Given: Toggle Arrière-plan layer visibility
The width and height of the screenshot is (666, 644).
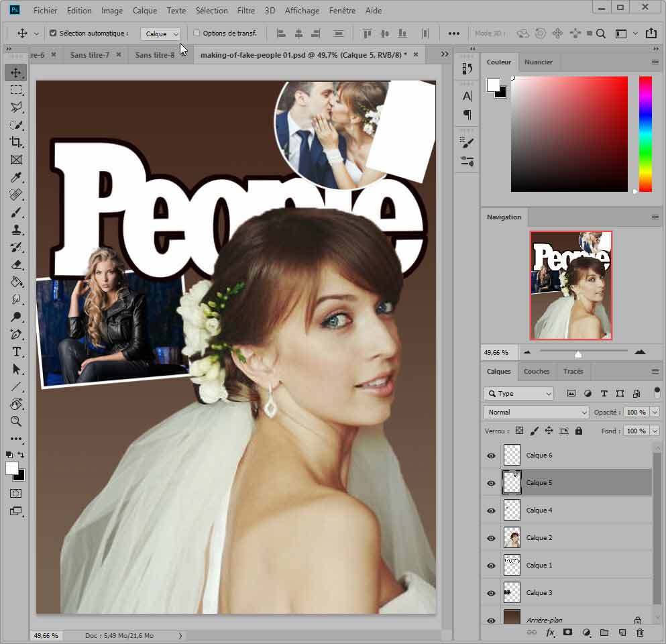Looking at the screenshot, I should (491, 621).
